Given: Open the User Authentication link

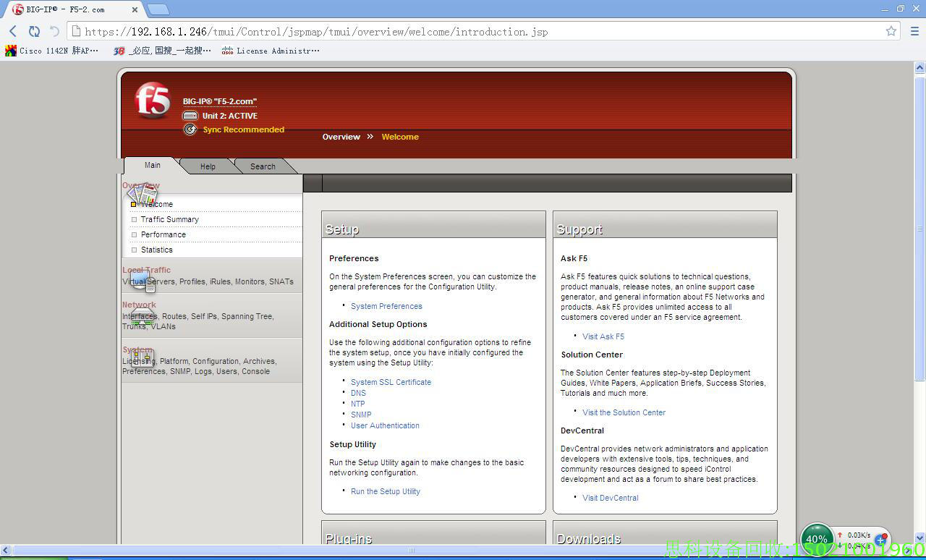Looking at the screenshot, I should [385, 425].
